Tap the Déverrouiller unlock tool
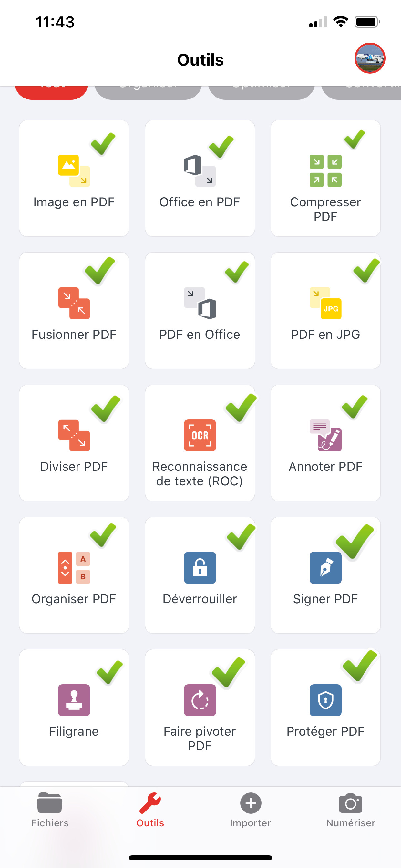The height and width of the screenshot is (868, 401). (x=200, y=575)
